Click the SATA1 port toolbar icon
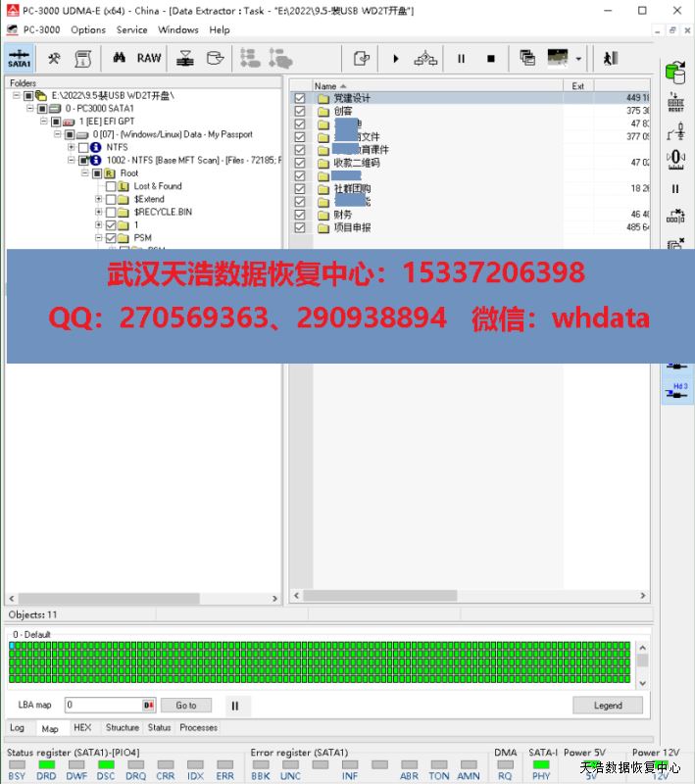 (x=20, y=58)
